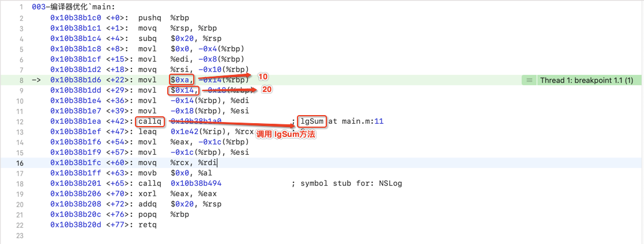Click the 'popq' instruction on line 22
The width and height of the screenshot is (644, 244).
click(x=148, y=215)
